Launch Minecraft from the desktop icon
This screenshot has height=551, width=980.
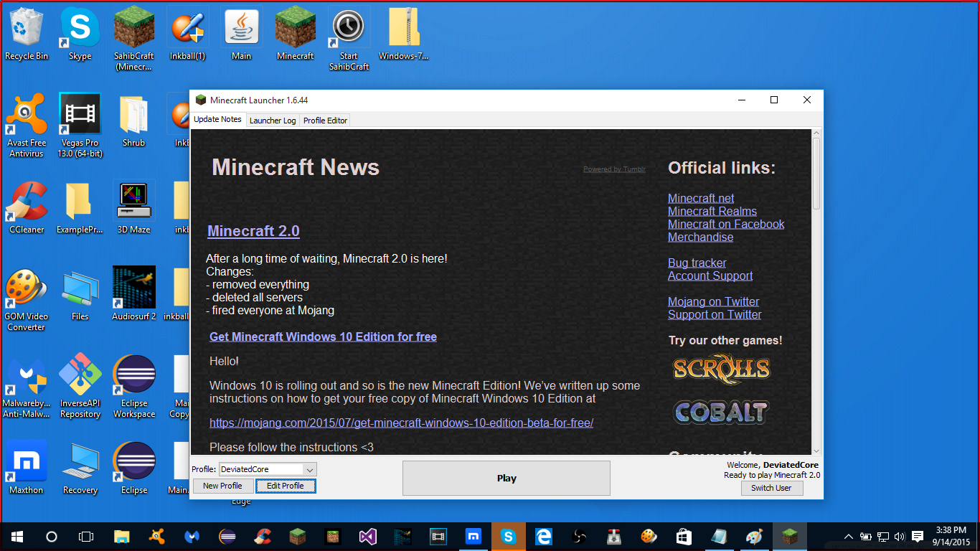point(295,29)
